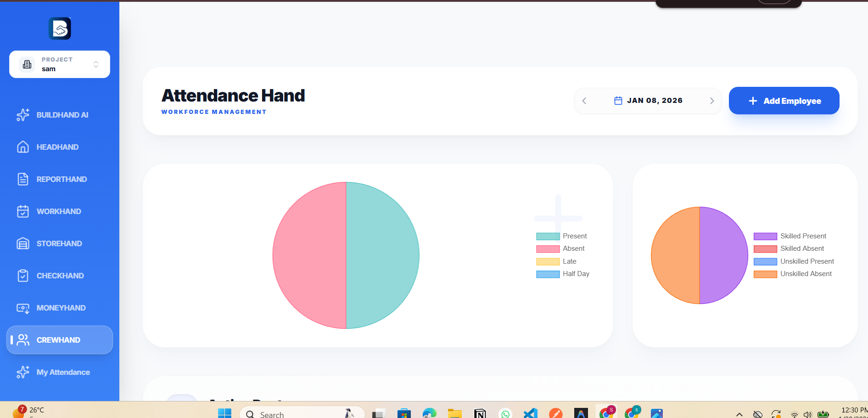Open the Jan 08, 2026 date picker
Viewport: 868px width, 418px height.
click(x=648, y=101)
